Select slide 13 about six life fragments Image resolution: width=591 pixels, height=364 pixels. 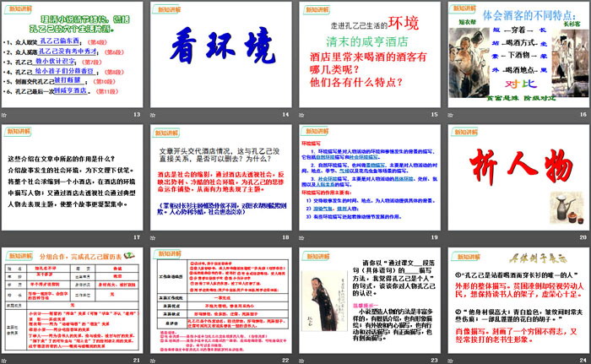(x=72, y=55)
